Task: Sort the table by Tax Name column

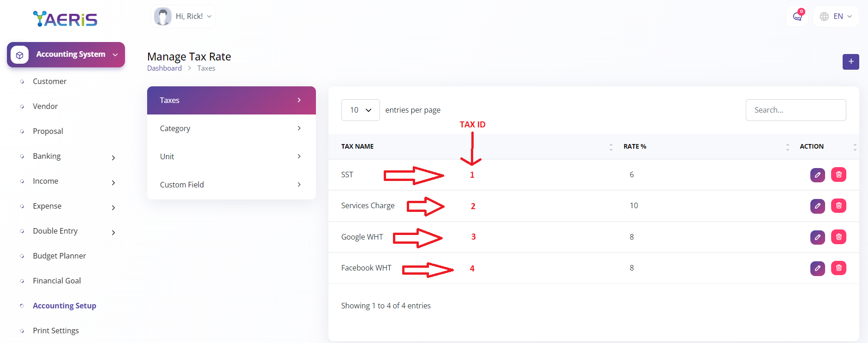Action: point(357,146)
